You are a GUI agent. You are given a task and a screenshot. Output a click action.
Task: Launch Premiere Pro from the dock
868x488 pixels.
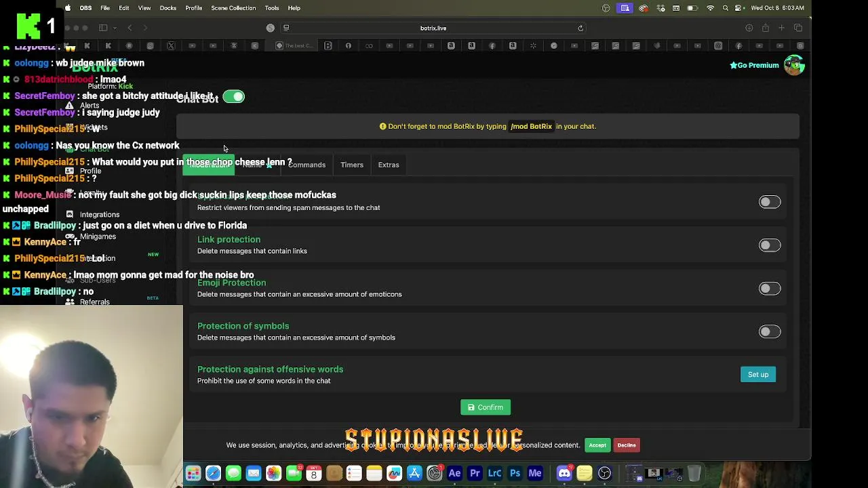[475, 473]
